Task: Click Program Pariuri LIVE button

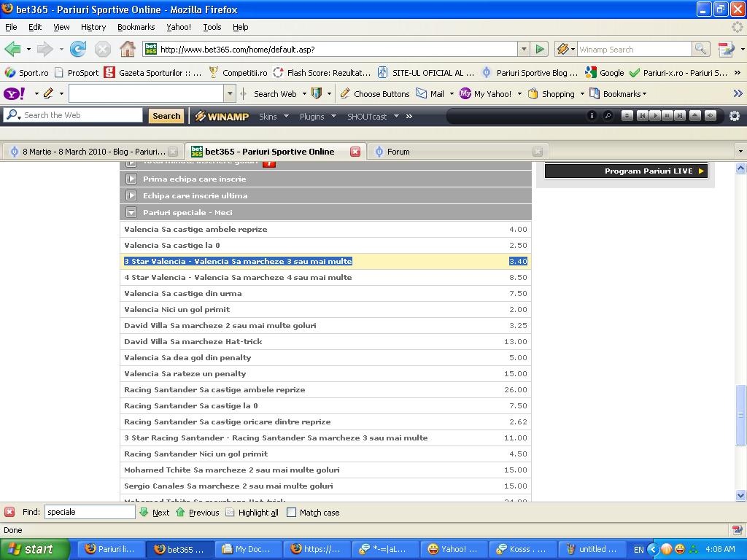Action: (626, 171)
